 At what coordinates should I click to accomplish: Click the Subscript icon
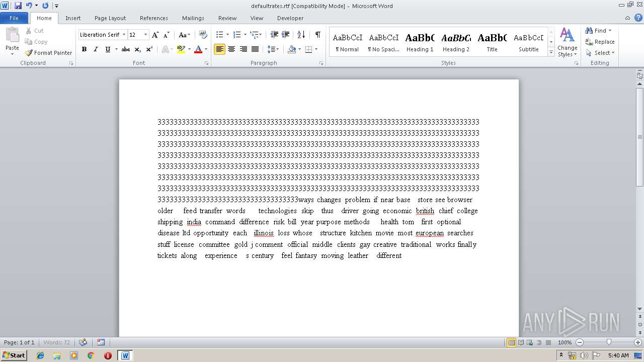138,49
